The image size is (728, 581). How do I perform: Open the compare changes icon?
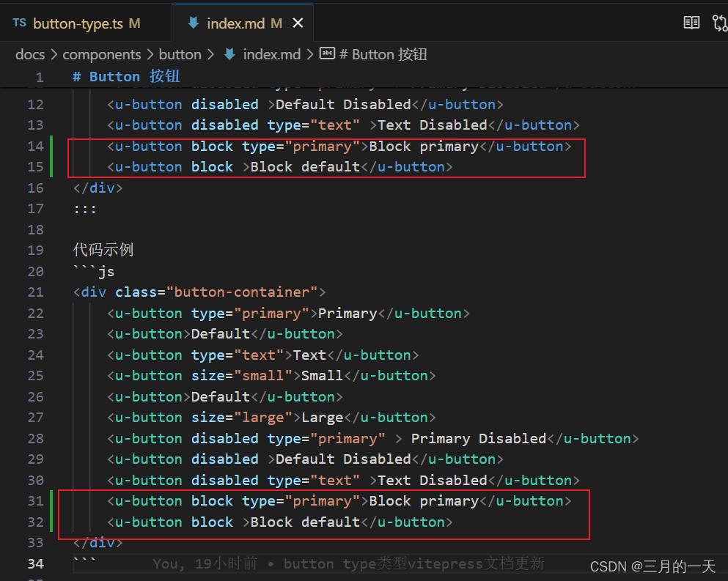[x=720, y=23]
